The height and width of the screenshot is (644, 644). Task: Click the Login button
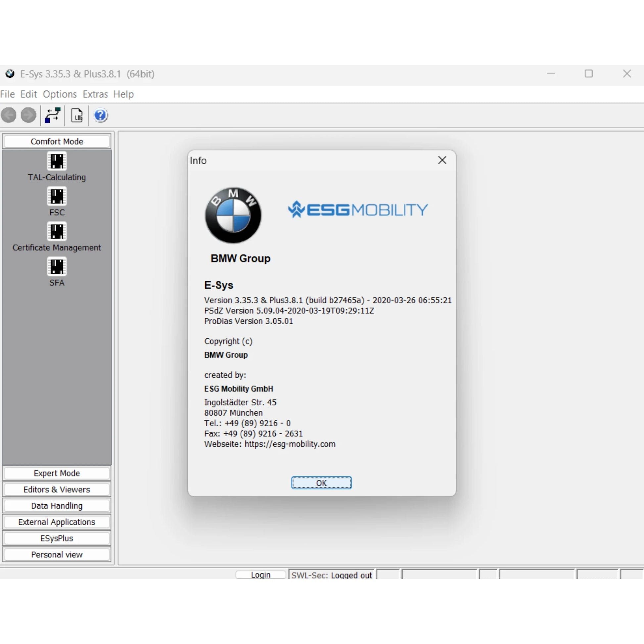[x=260, y=575]
